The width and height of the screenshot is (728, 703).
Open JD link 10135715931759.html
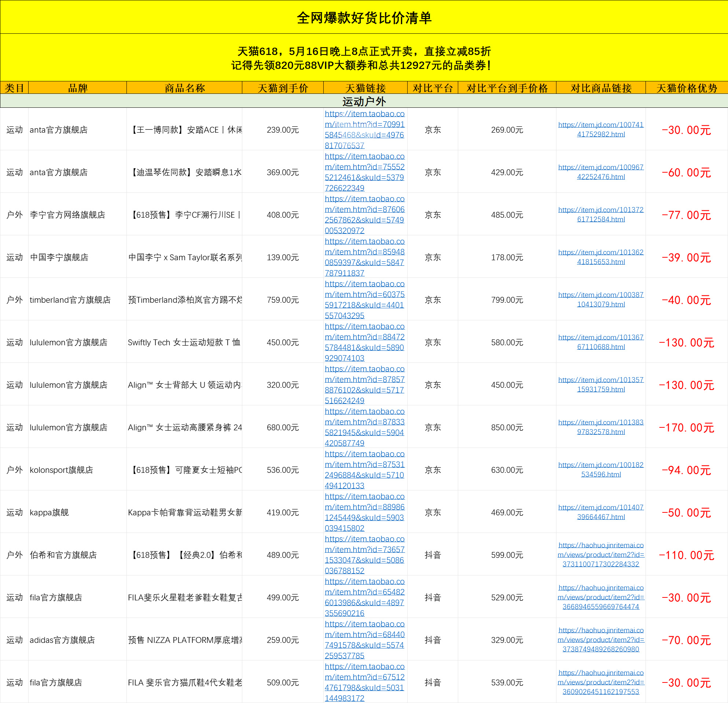click(x=601, y=384)
